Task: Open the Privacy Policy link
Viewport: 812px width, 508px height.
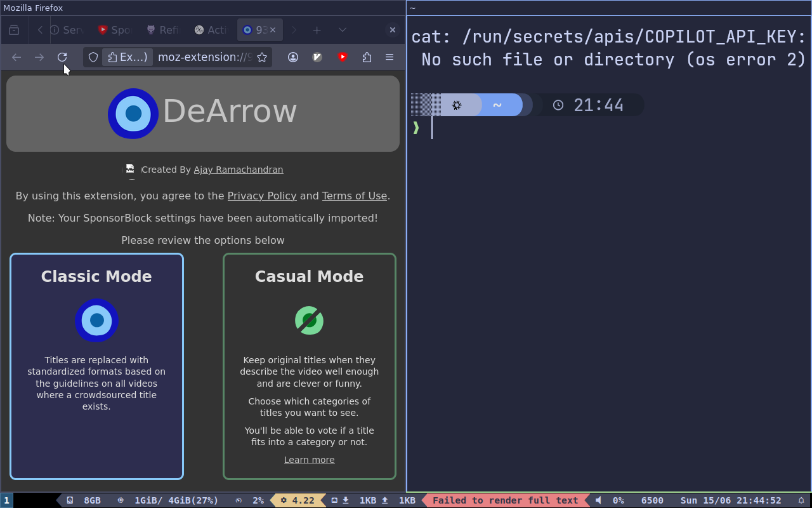Action: (x=262, y=196)
